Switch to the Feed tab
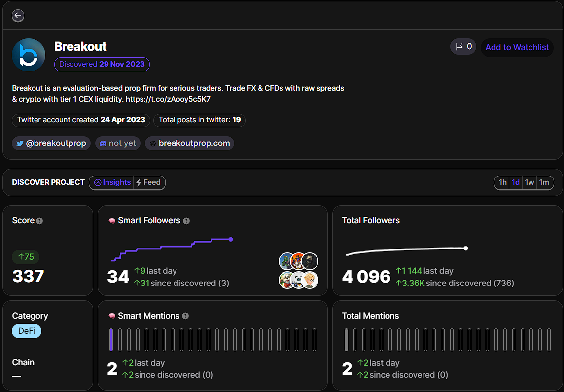This screenshot has height=392, width=564. [149, 183]
